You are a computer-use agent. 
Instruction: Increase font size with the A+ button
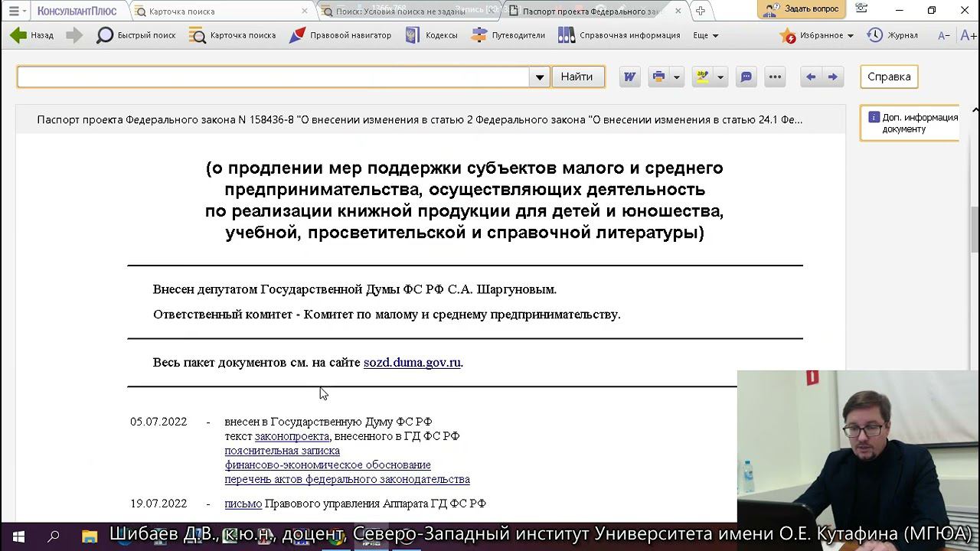(x=968, y=35)
